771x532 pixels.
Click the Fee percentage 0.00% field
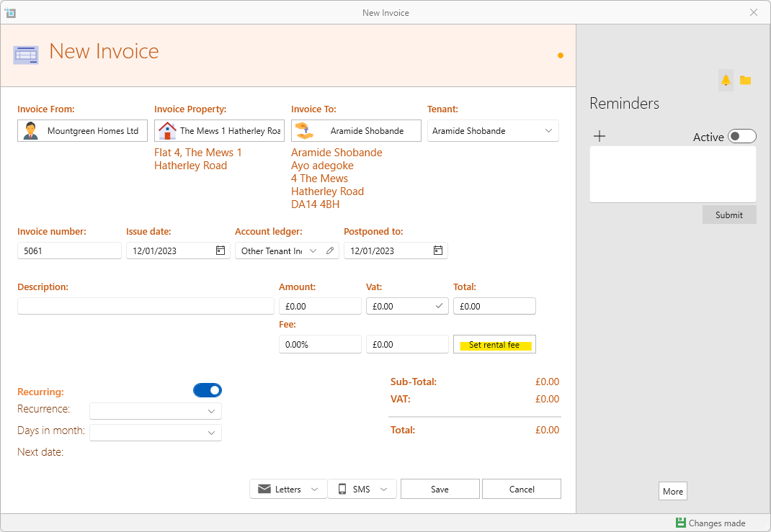coord(320,344)
